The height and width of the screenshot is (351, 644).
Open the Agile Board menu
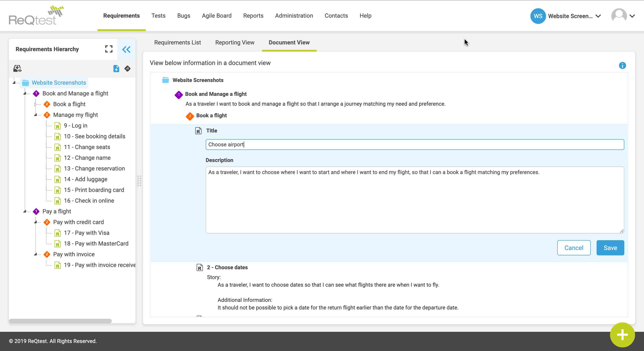click(216, 16)
